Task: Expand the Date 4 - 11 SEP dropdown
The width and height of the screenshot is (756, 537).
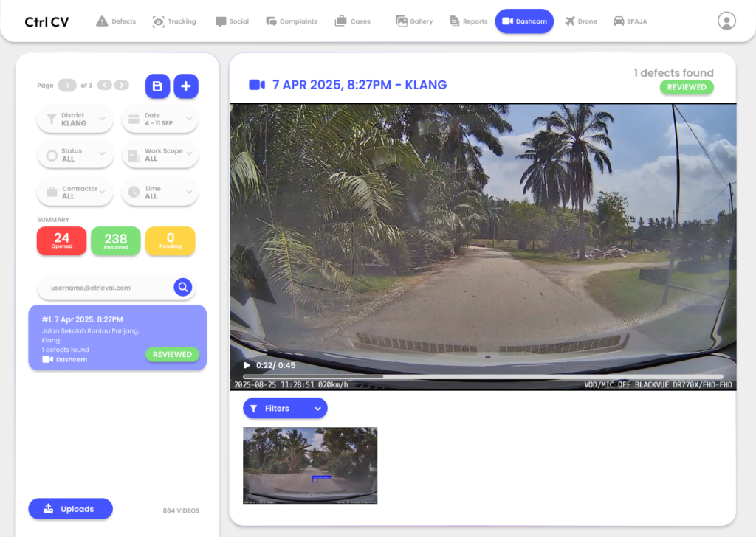Action: pyautogui.click(x=159, y=119)
